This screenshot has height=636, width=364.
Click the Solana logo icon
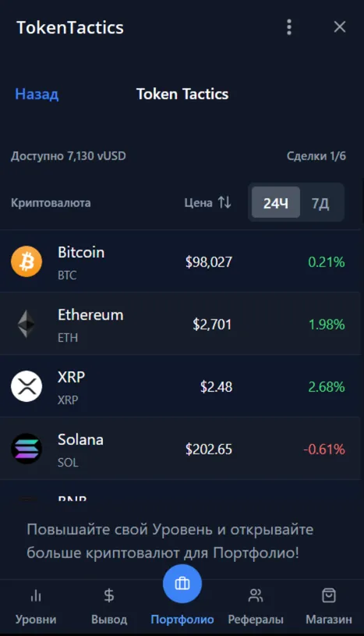coord(27,449)
